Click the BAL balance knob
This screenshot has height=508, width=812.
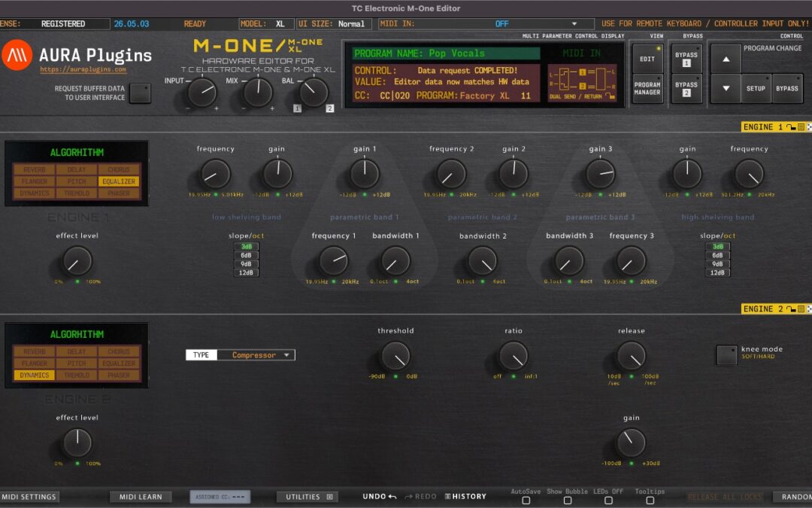pos(314,93)
